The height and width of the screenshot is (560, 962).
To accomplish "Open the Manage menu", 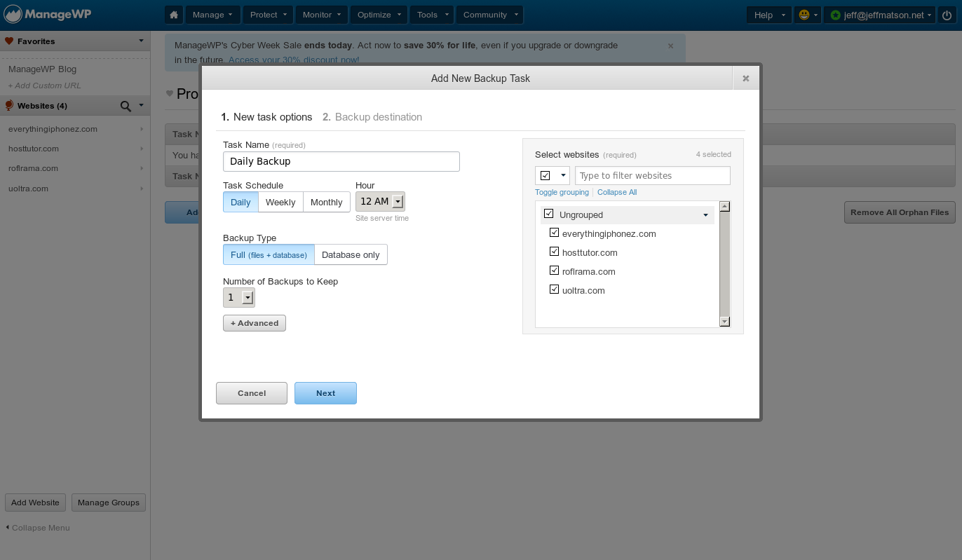I will pos(212,15).
